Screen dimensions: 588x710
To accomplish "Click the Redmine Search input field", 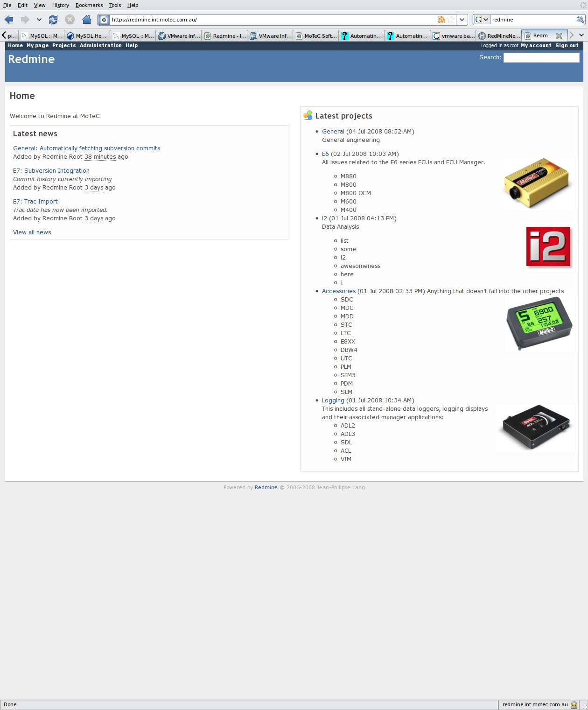I will coord(541,57).
